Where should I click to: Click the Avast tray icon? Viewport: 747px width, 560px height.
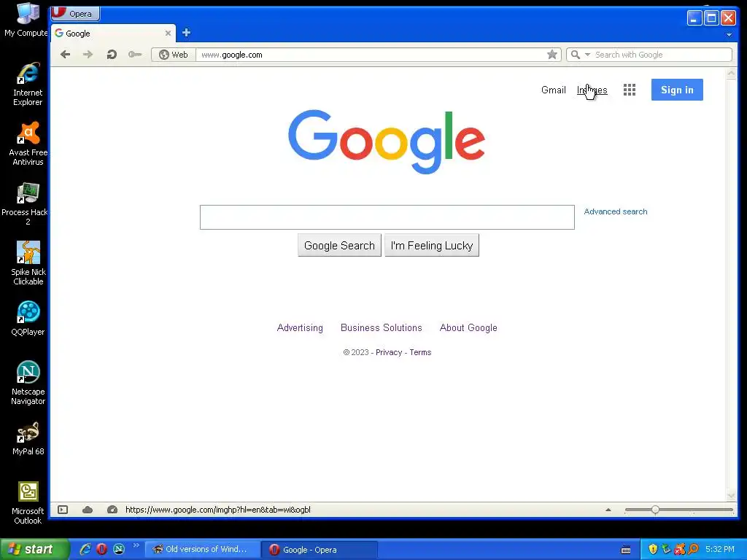pyautogui.click(x=680, y=549)
